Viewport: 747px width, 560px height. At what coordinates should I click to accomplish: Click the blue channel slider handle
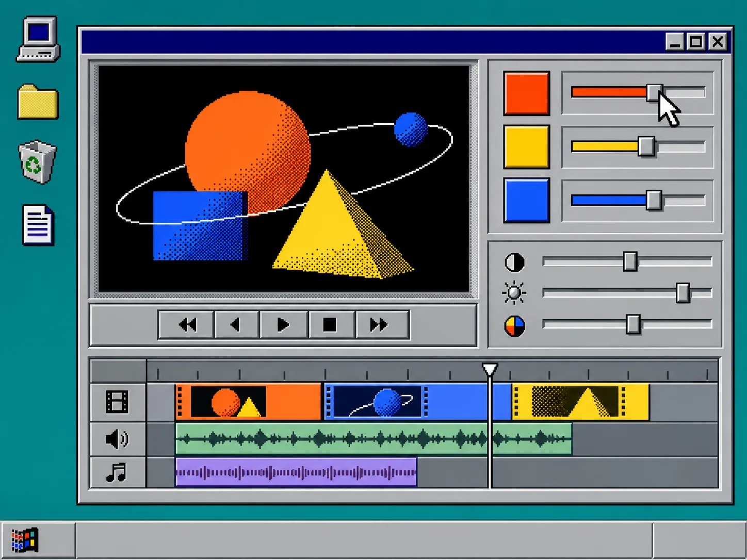tap(654, 201)
